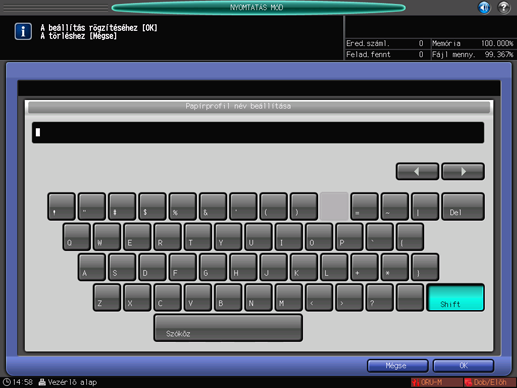Tap the E key
The image size is (517, 388).
[x=137, y=237]
